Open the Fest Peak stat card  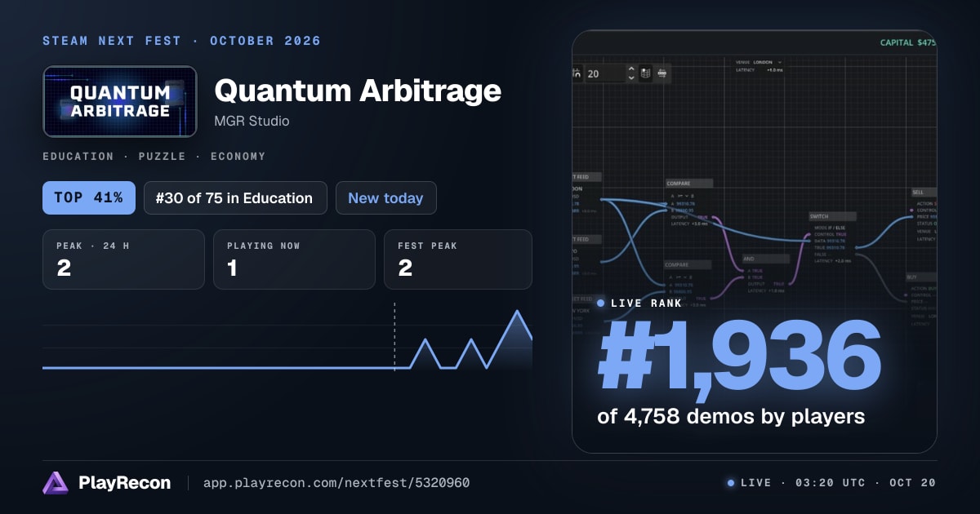click(458, 259)
